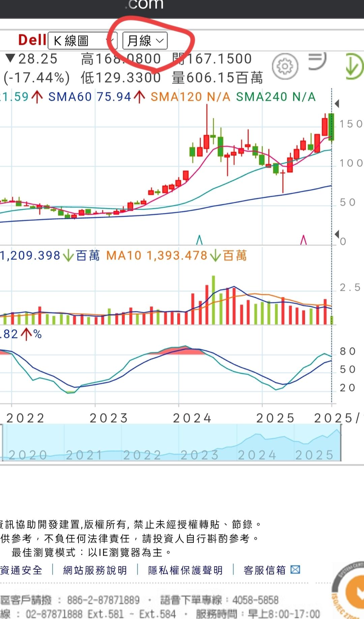364x619 pixels.
Task: Click the 2023 label on the time axis
Action: click(x=109, y=418)
